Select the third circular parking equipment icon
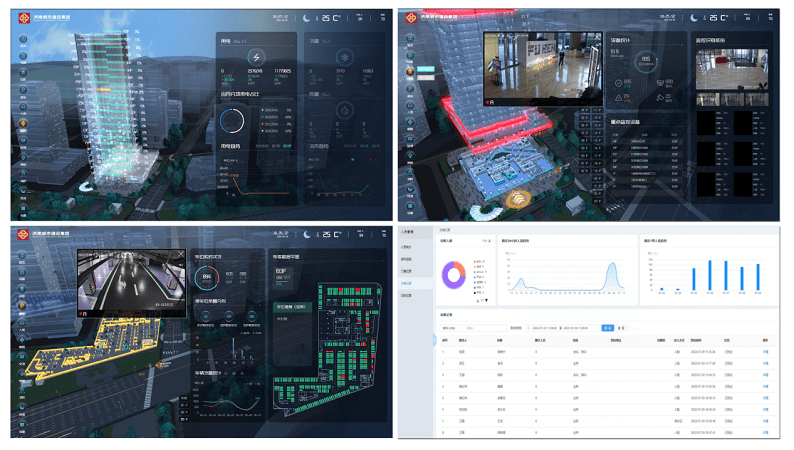Image resolution: width=794 pixels, height=450 pixels. click(x=252, y=316)
